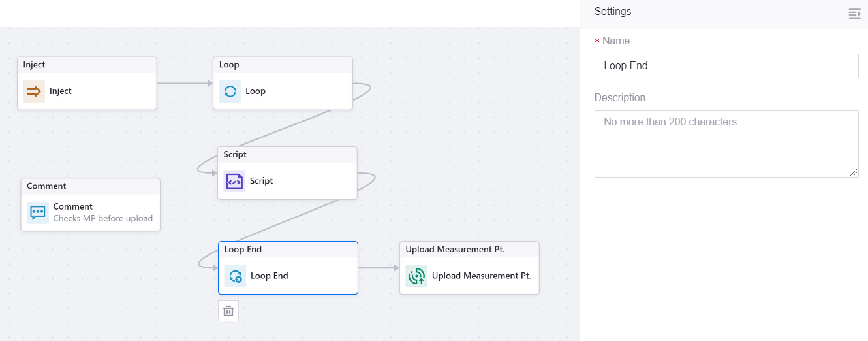Select the Comment node header
Screen dimensions: 868x341
pos(90,186)
